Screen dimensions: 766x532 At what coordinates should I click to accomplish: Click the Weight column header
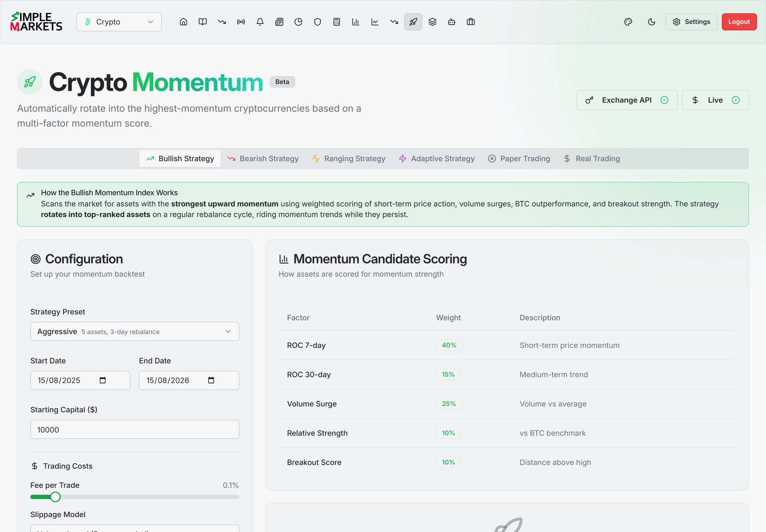click(448, 317)
